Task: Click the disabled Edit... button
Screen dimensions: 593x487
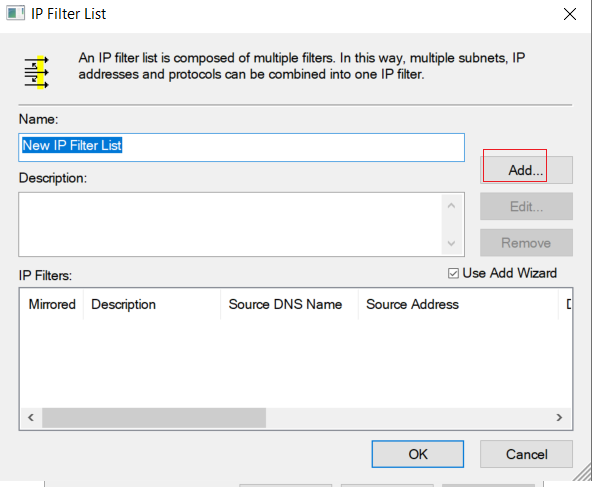Action: click(526, 206)
